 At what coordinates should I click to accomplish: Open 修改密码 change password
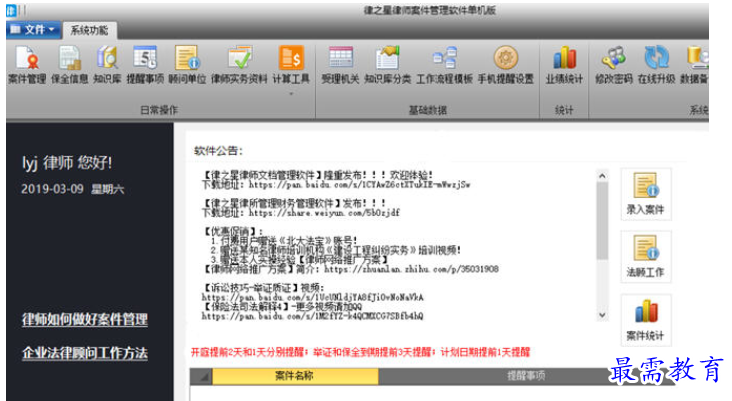614,65
